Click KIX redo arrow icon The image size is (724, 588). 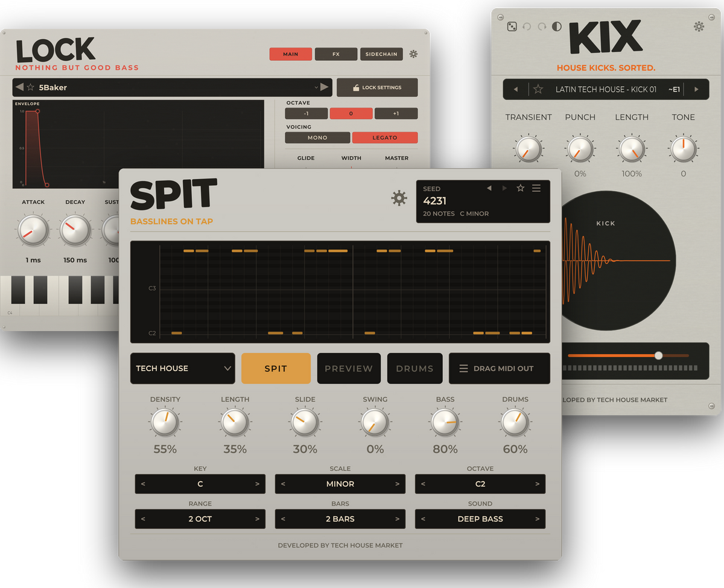pyautogui.click(x=542, y=27)
